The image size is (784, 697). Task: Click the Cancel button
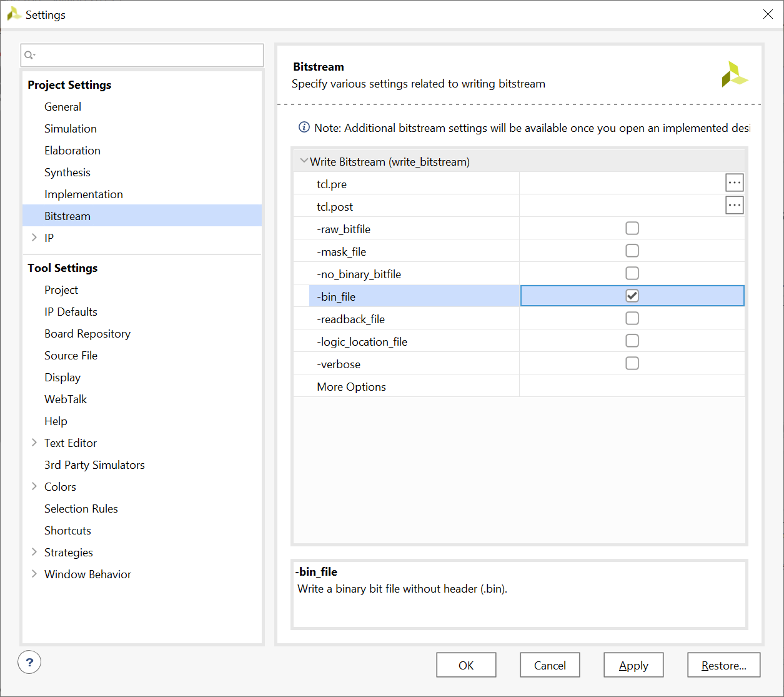click(550, 665)
